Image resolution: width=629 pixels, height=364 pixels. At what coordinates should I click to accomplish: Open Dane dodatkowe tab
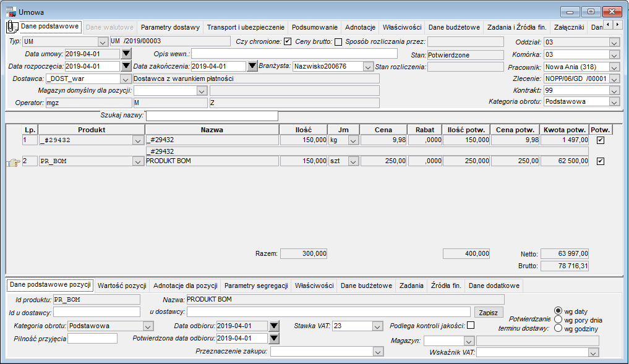point(494,286)
